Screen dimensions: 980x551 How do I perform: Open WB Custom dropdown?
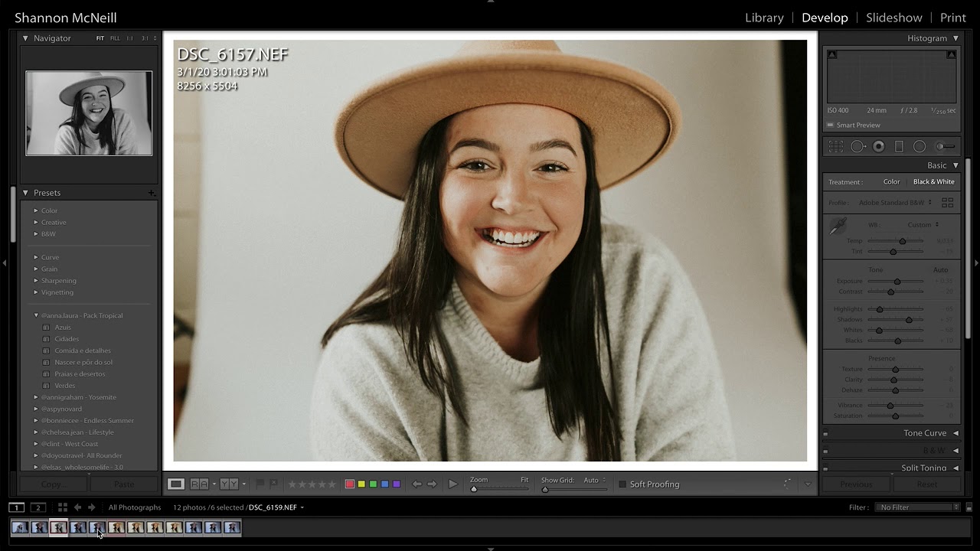tap(923, 225)
